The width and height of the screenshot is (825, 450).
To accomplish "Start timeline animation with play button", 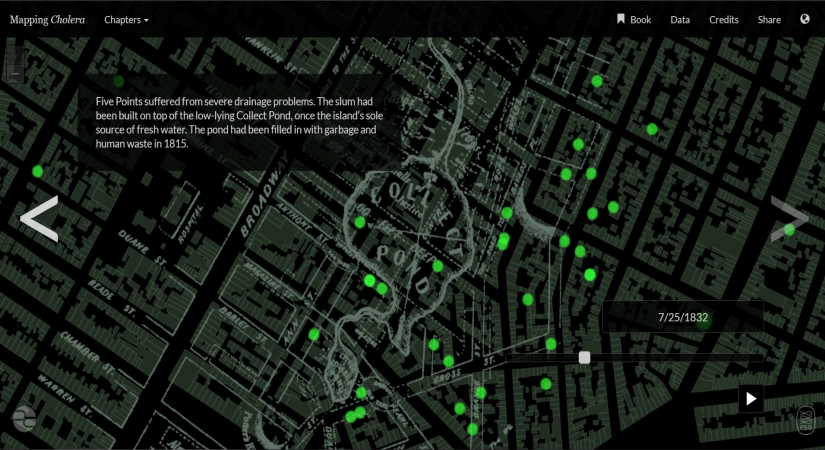I will tap(751, 399).
